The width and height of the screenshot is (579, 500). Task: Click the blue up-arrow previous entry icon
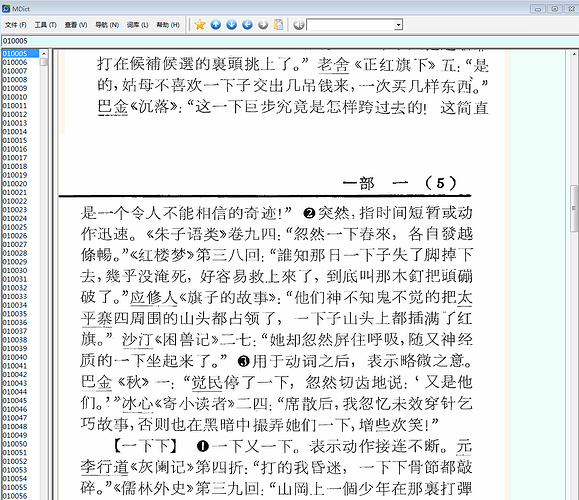click(x=216, y=25)
